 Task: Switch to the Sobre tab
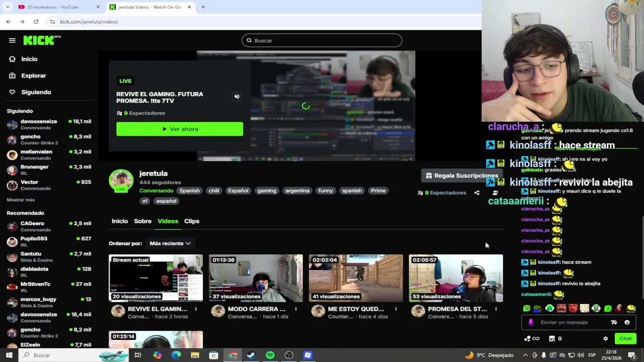[142, 221]
